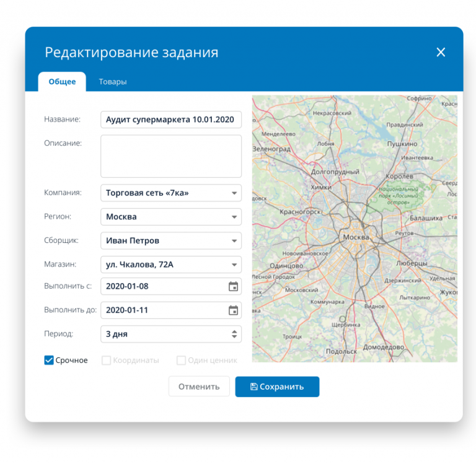
Task: Click Одинцово on the map
Action: click(286, 266)
